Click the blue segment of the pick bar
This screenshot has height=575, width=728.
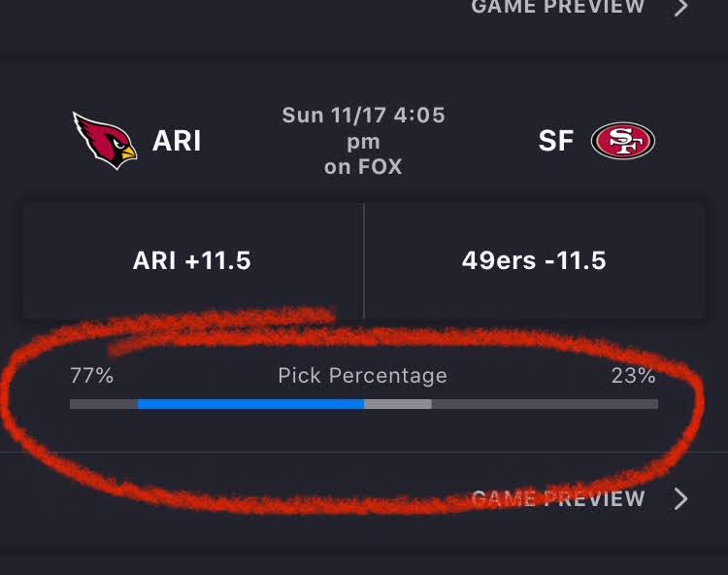250,404
